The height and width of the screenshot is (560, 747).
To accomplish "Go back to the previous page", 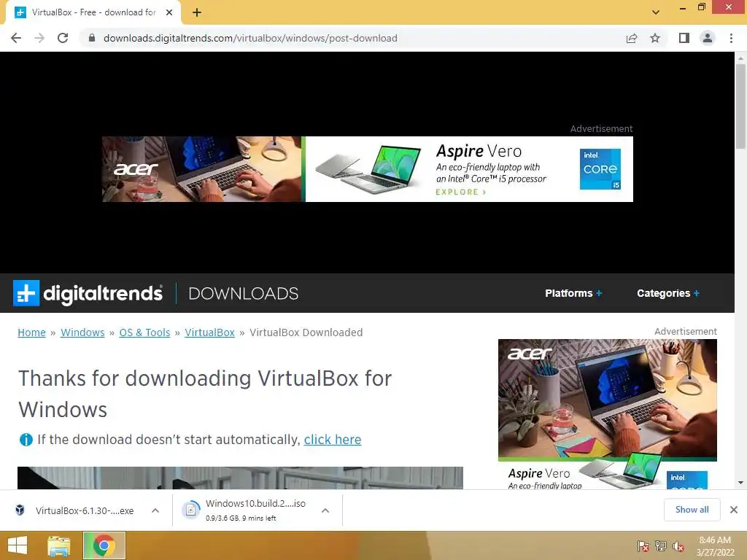I will (16, 38).
